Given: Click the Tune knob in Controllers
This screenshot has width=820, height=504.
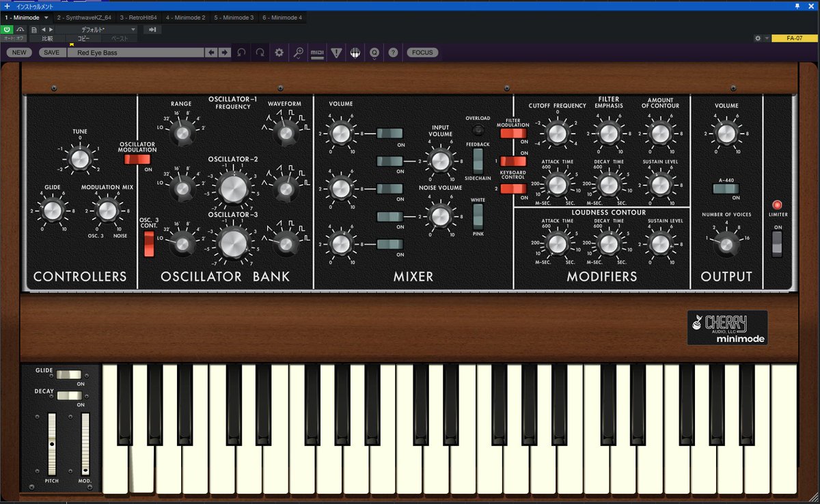Looking at the screenshot, I should click(x=80, y=159).
